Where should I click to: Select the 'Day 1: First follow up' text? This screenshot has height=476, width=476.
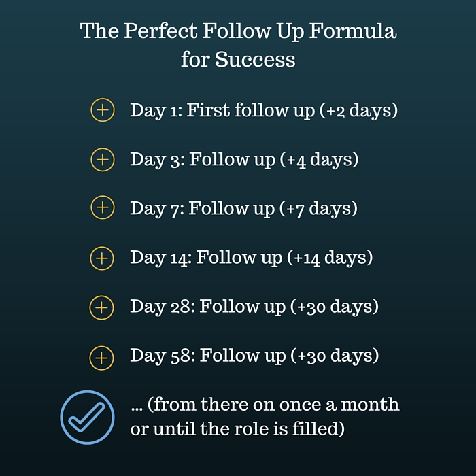[x=222, y=110]
